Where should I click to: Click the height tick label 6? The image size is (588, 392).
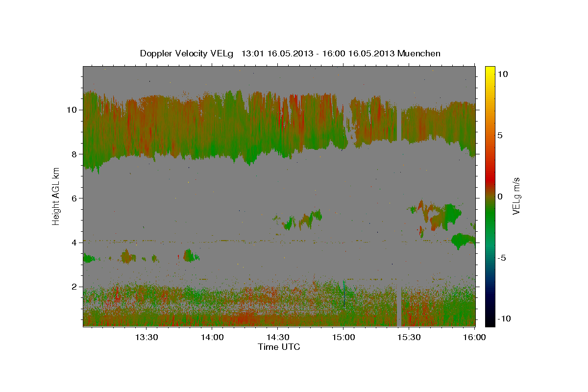coord(75,198)
